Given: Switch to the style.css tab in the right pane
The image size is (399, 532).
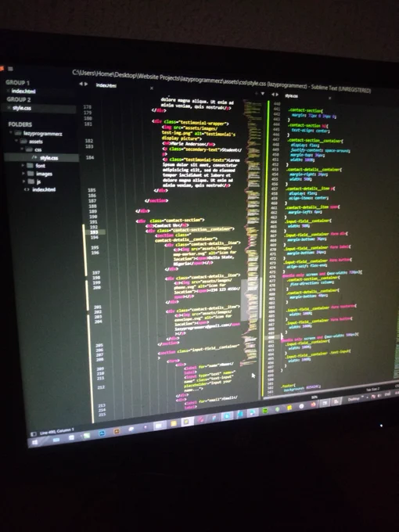Looking at the screenshot, I should [x=291, y=95].
